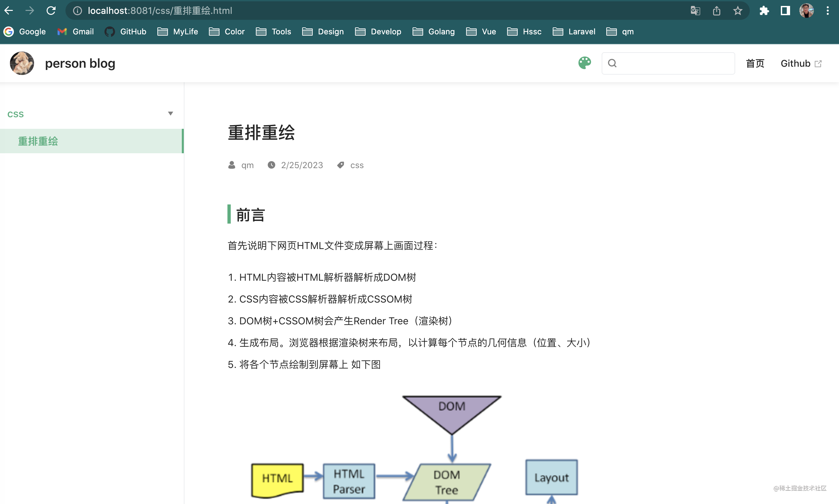839x504 pixels.
Task: Open the qm bookmarks folder
Action: click(x=620, y=32)
